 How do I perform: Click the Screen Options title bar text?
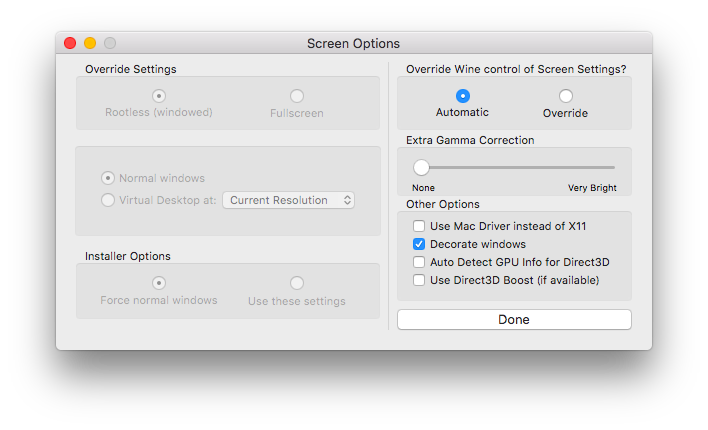click(x=353, y=43)
